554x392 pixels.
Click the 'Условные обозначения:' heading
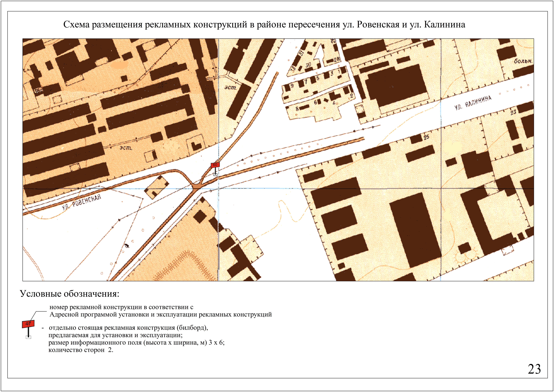pyautogui.click(x=70, y=294)
